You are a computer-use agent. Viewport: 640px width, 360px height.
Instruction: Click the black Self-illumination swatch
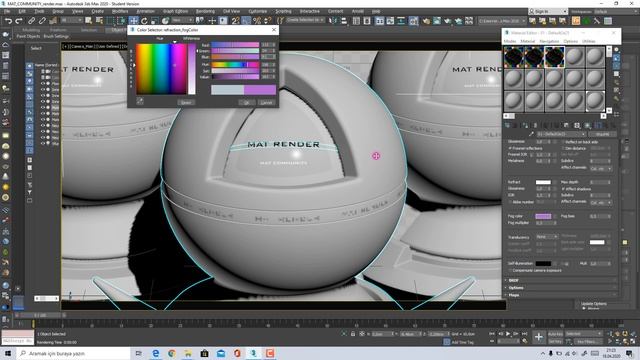tap(543, 264)
